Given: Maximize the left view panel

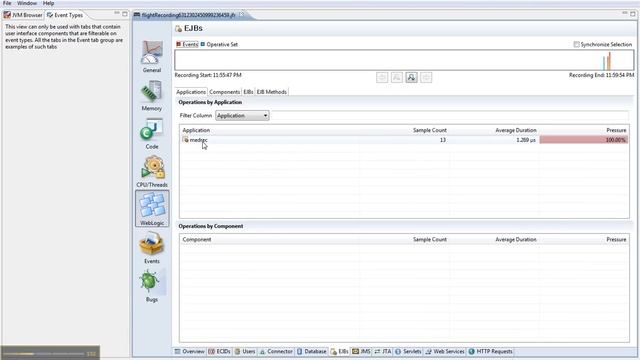Looking at the screenshot, I should [125, 13].
